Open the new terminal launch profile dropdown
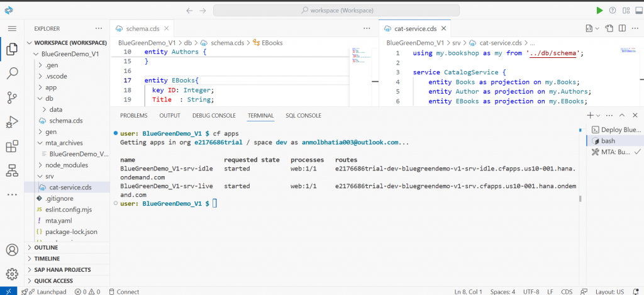This screenshot has height=295, width=644. point(598,116)
